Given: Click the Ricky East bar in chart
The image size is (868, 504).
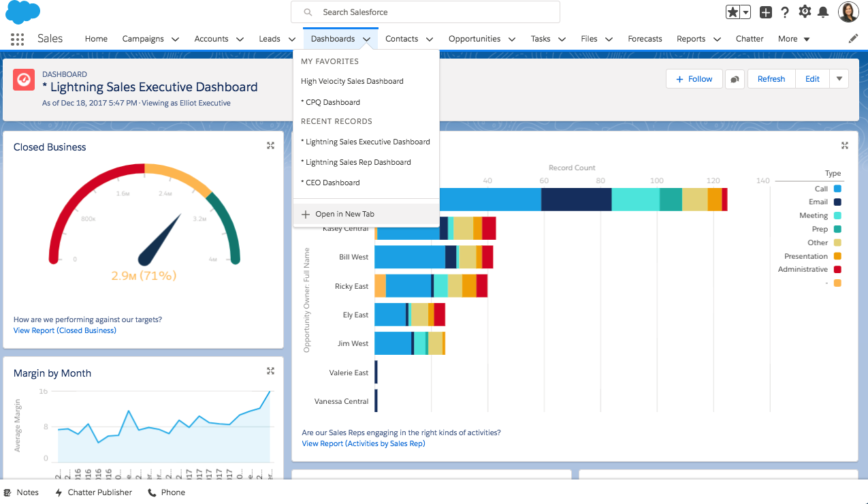Looking at the screenshot, I should point(431,286).
